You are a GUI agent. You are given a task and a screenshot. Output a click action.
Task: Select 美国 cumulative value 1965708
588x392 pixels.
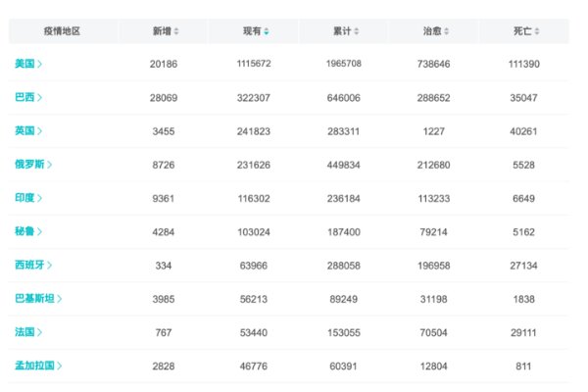(344, 64)
